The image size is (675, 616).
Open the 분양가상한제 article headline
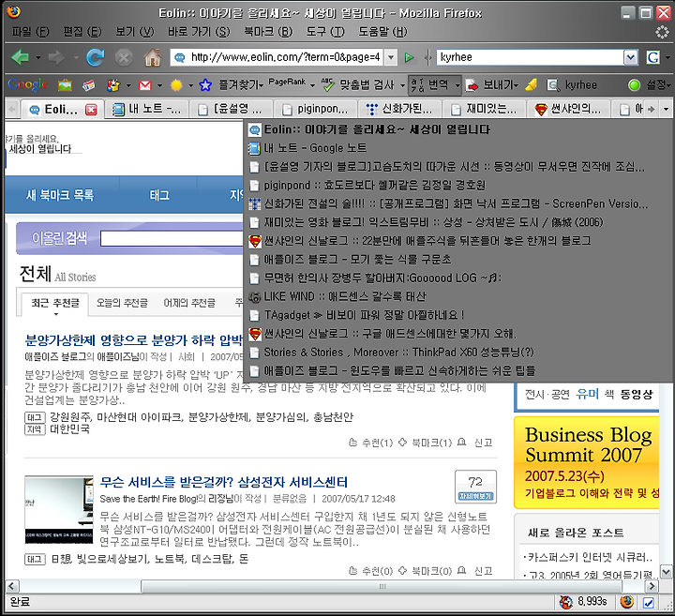coord(134,340)
